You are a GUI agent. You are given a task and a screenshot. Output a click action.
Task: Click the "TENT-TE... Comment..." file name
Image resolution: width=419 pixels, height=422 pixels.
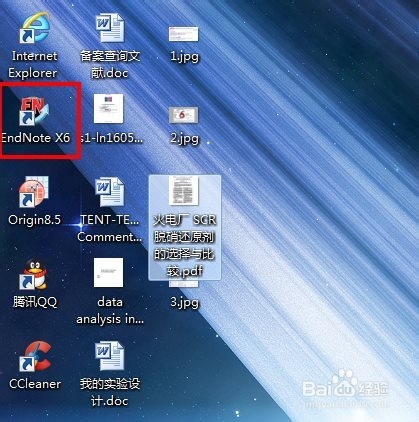tap(110, 228)
